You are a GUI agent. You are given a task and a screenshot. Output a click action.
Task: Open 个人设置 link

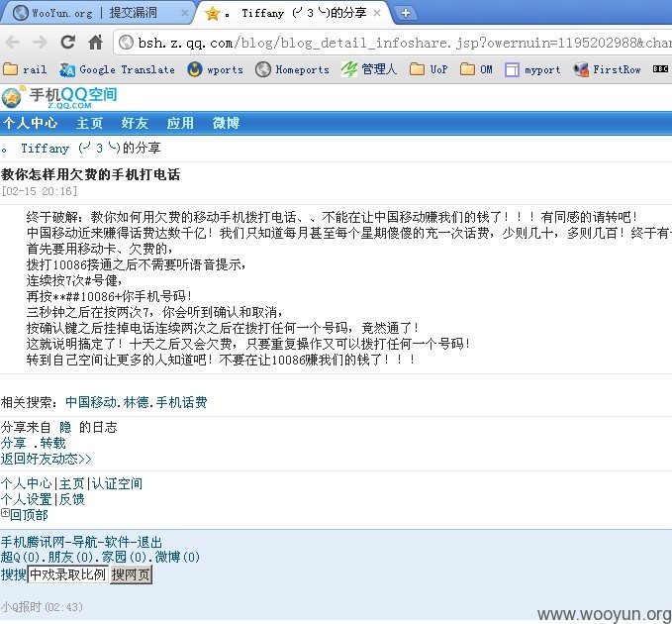tap(26, 499)
